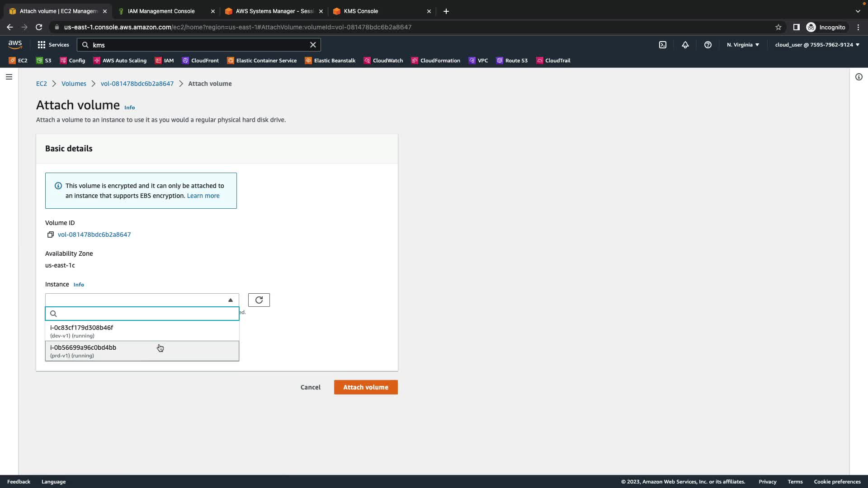The height and width of the screenshot is (488, 868).
Task: Click the refresh instances button
Action: click(259, 300)
